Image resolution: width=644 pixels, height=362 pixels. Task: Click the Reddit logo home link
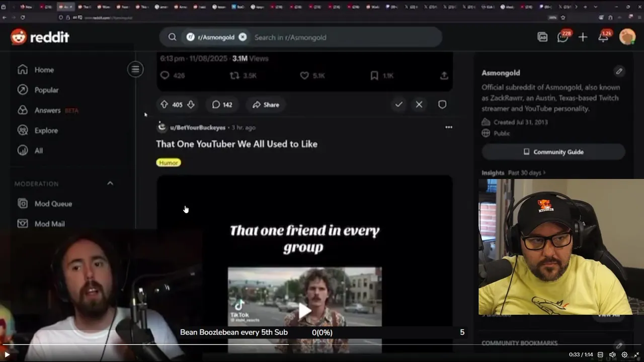point(40,37)
